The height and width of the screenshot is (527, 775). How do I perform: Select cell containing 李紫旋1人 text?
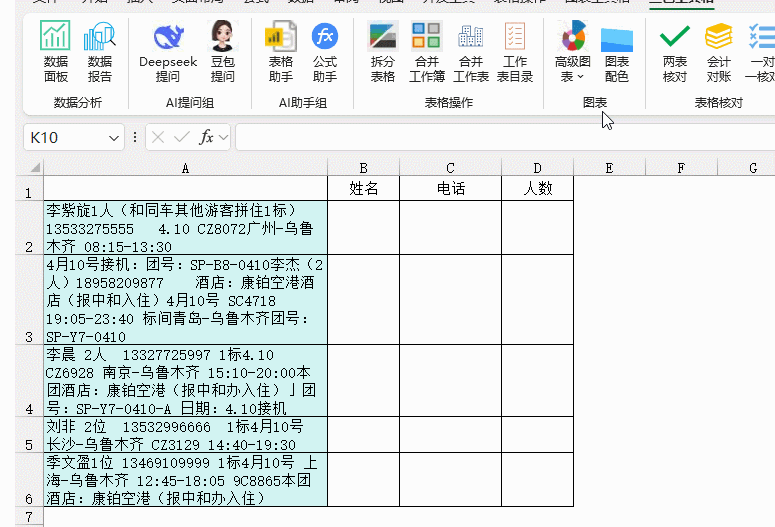tap(185, 228)
